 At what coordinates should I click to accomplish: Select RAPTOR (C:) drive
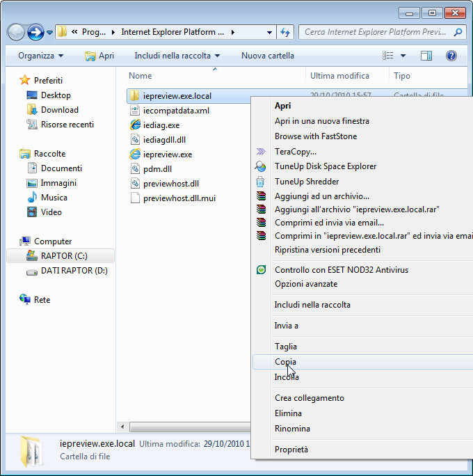click(x=61, y=256)
